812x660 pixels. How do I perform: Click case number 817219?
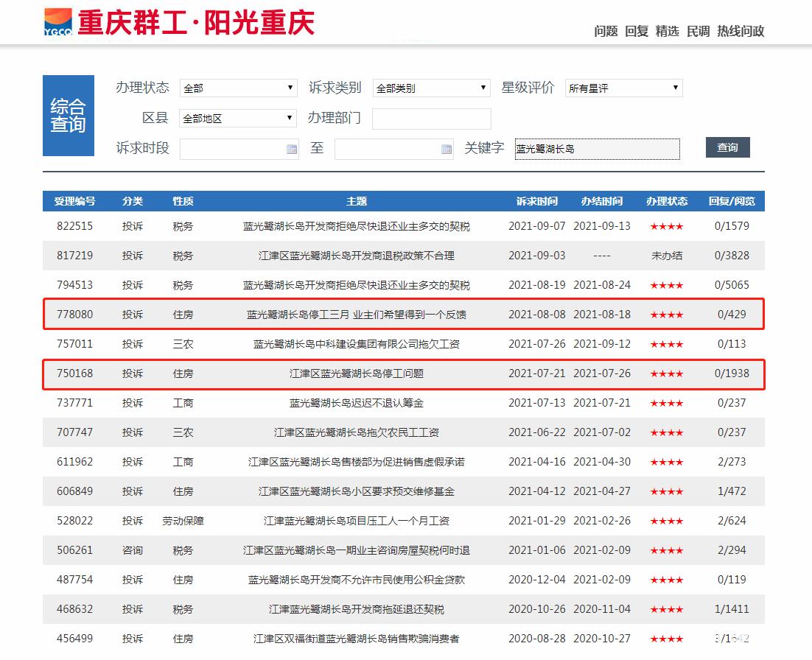coord(74,255)
